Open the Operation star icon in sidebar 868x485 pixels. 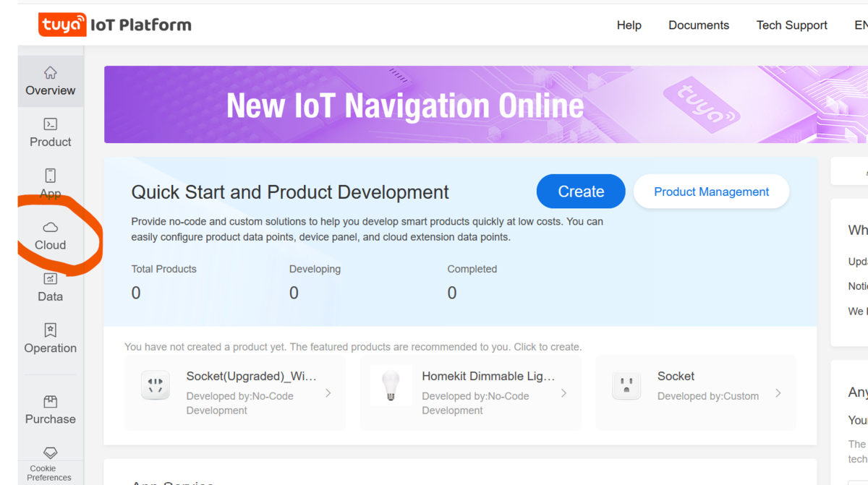point(50,330)
